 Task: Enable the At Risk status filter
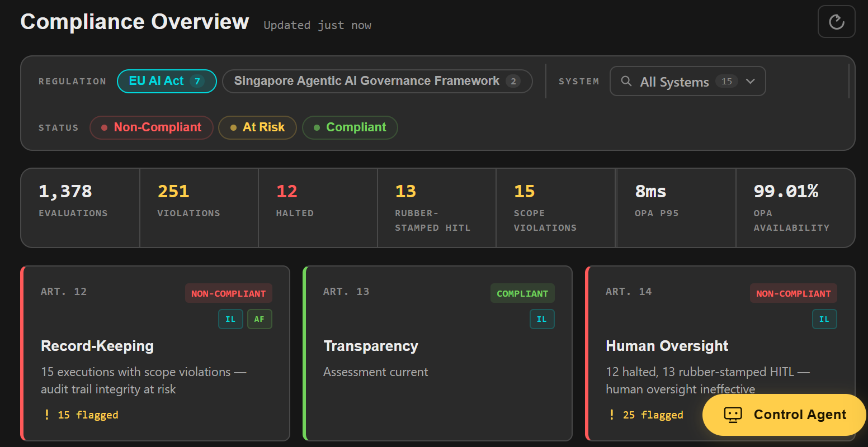point(257,127)
